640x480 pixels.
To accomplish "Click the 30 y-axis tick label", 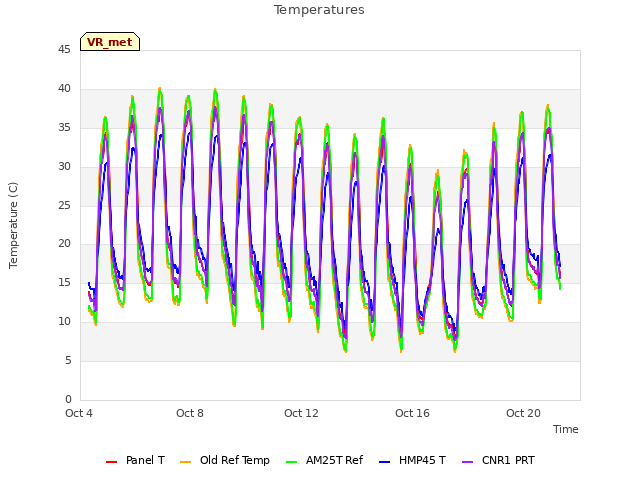I will point(64,167).
